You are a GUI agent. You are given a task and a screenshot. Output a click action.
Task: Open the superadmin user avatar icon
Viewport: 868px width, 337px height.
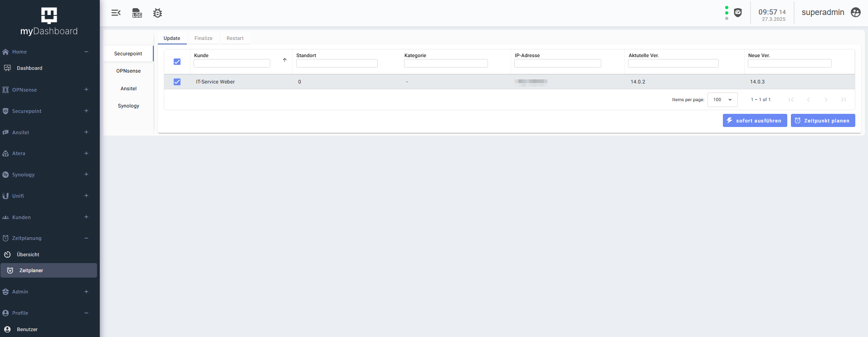tap(856, 12)
